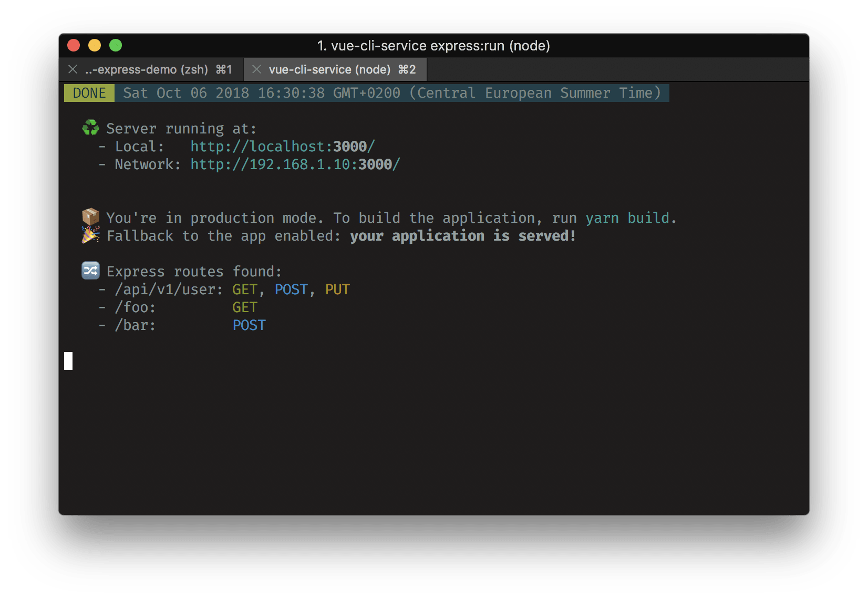Click the green DONE badge
This screenshot has height=599, width=868.
tap(89, 93)
